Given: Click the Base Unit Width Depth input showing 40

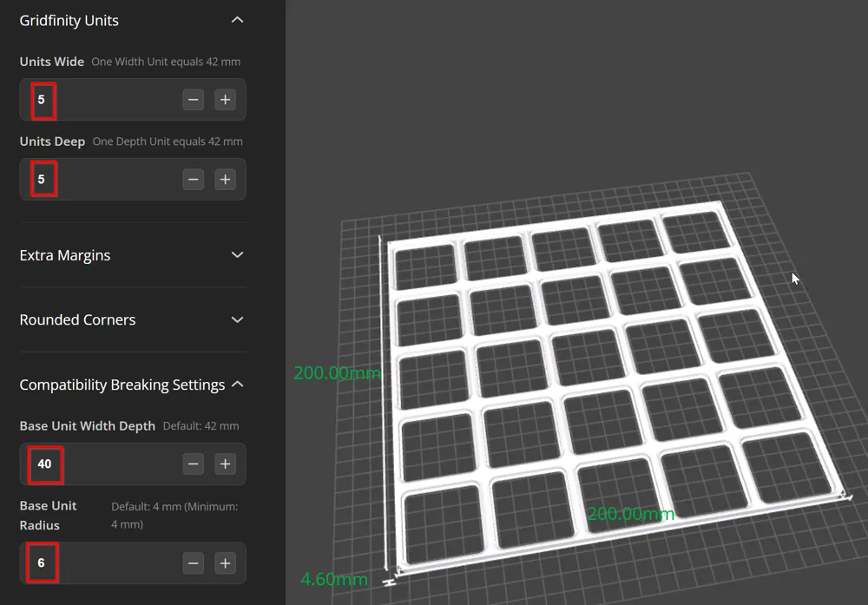Looking at the screenshot, I should pyautogui.click(x=44, y=464).
